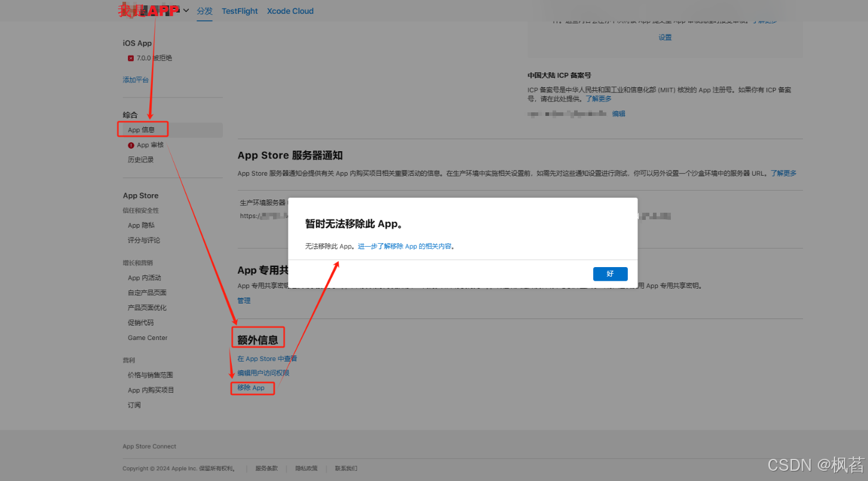Open 自定产品页面

coord(147,293)
